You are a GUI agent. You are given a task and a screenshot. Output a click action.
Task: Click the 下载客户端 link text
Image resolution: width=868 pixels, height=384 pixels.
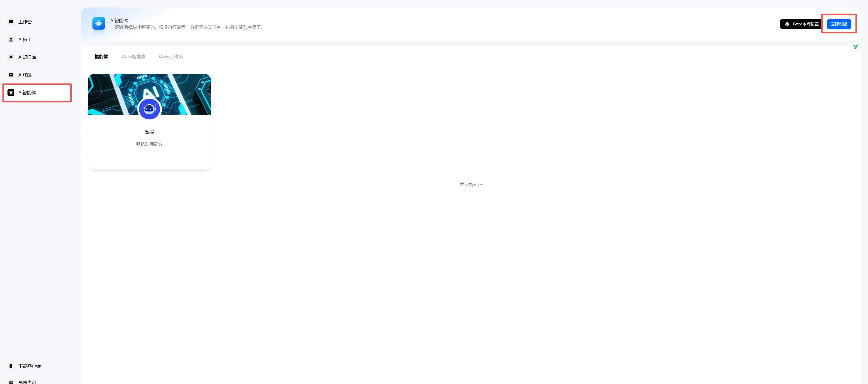(29, 366)
